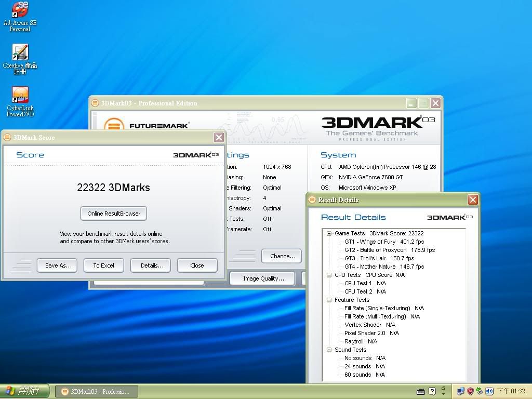
Task: Click the network connection tray icon
Action: (x=461, y=391)
